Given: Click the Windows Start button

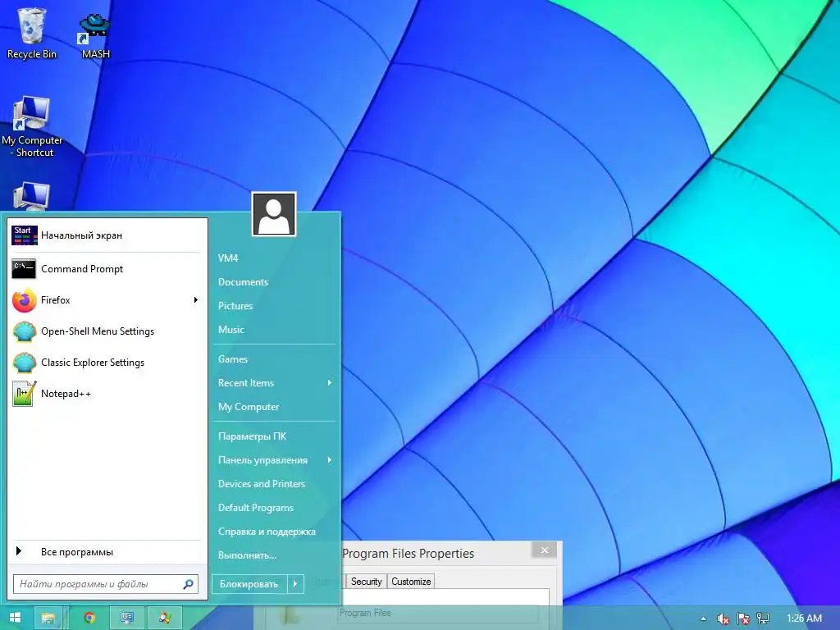Looking at the screenshot, I should 15,618.
